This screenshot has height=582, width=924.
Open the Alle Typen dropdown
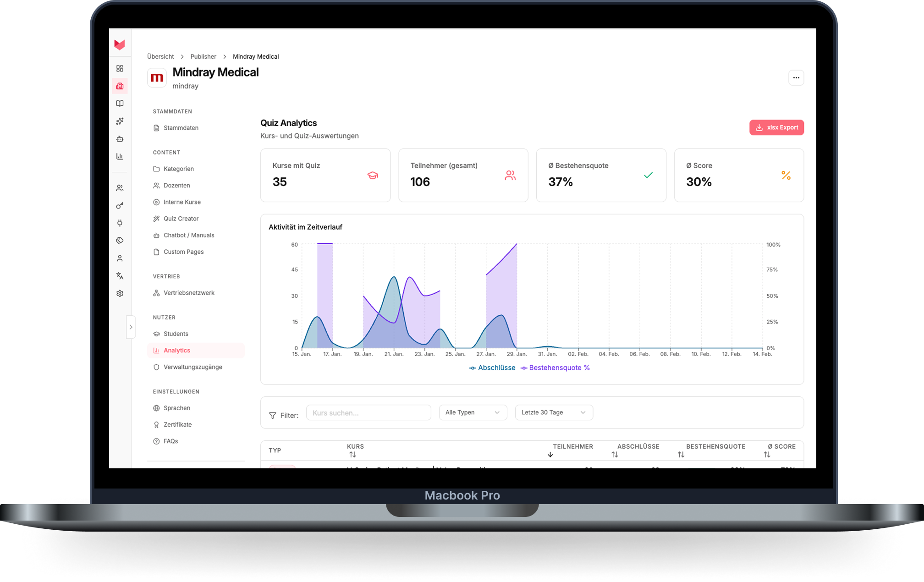473,412
